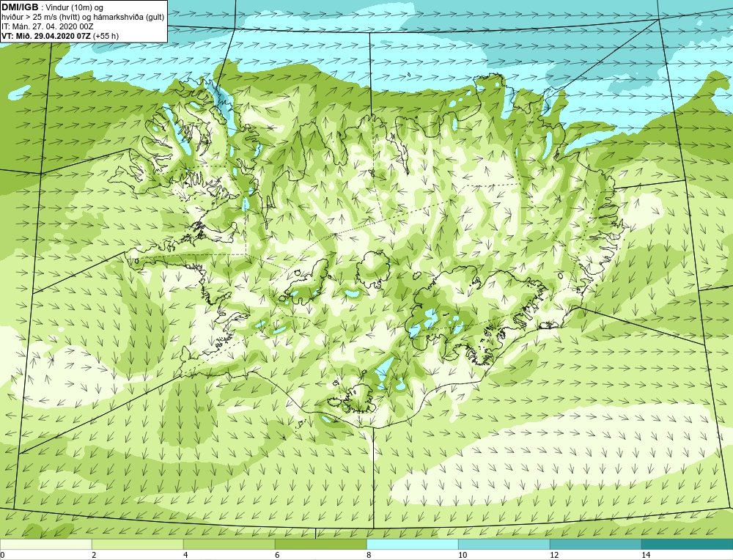The width and height of the screenshot is (733, 560).
Task: Click the 2–4 m/s light green legend swatch
Action: (x=138, y=544)
